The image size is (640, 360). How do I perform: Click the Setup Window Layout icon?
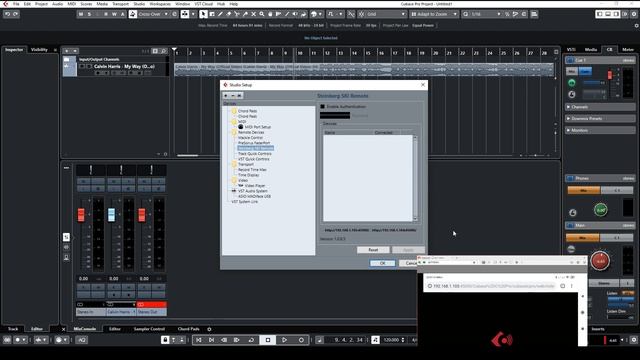(x=626, y=14)
